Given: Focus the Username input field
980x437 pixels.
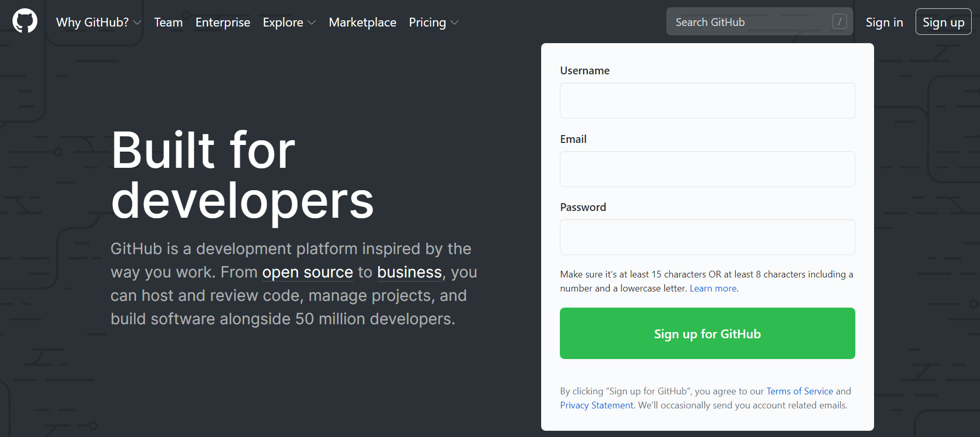Looking at the screenshot, I should coord(707,100).
